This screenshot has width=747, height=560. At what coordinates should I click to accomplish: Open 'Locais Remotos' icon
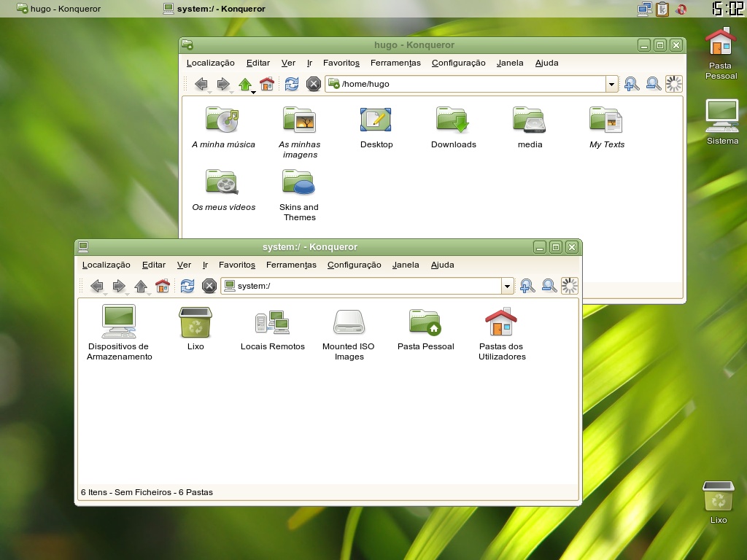coord(273,329)
